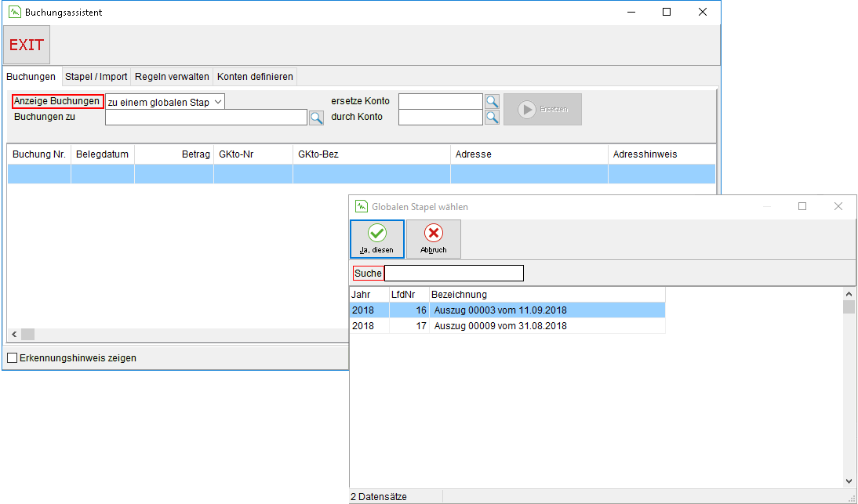Confirm with the Ja, diesen button
The height and width of the screenshot is (504, 858).
point(377,239)
